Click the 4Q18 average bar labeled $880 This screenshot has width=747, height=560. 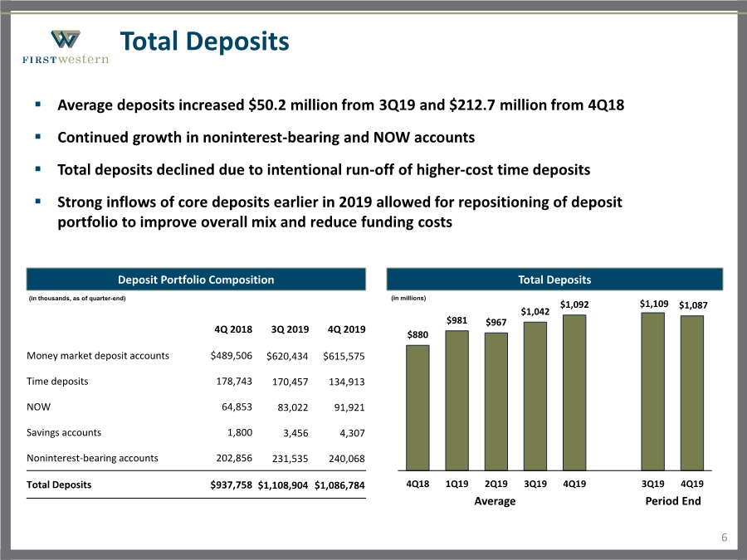pyautogui.click(x=417, y=407)
